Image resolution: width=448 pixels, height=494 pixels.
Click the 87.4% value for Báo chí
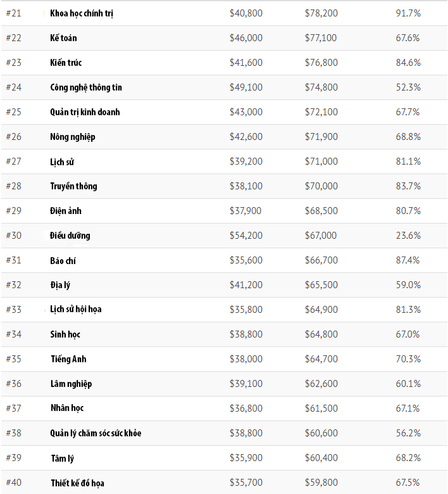[x=408, y=260]
